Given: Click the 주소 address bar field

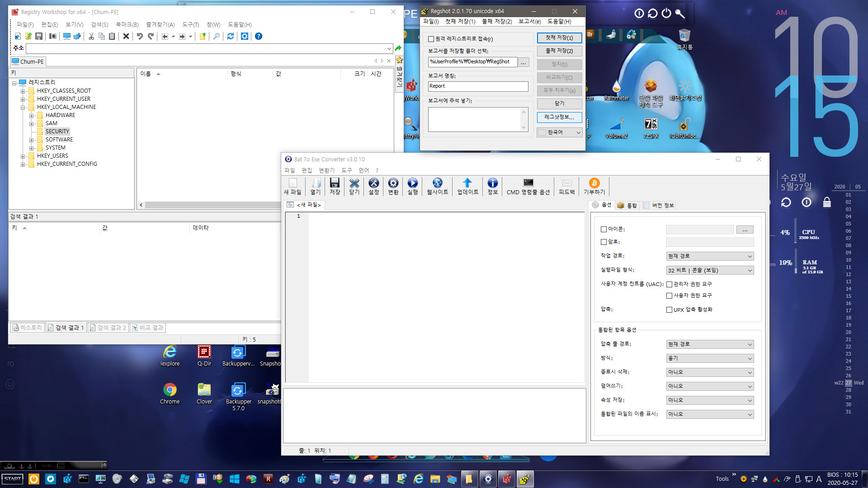Looking at the screenshot, I should click(x=209, y=48).
